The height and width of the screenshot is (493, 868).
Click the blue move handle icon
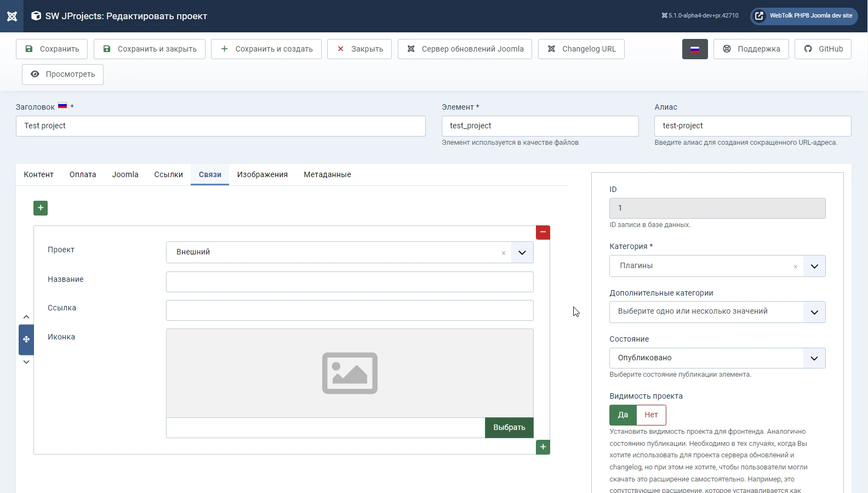pos(26,339)
